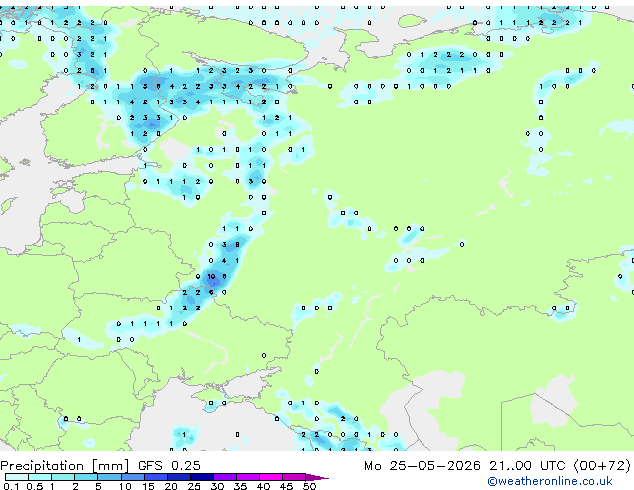This screenshot has height=490, width=634.
Task: Click the 0.5–1 mm legend color swatch
Action: (x=40, y=477)
